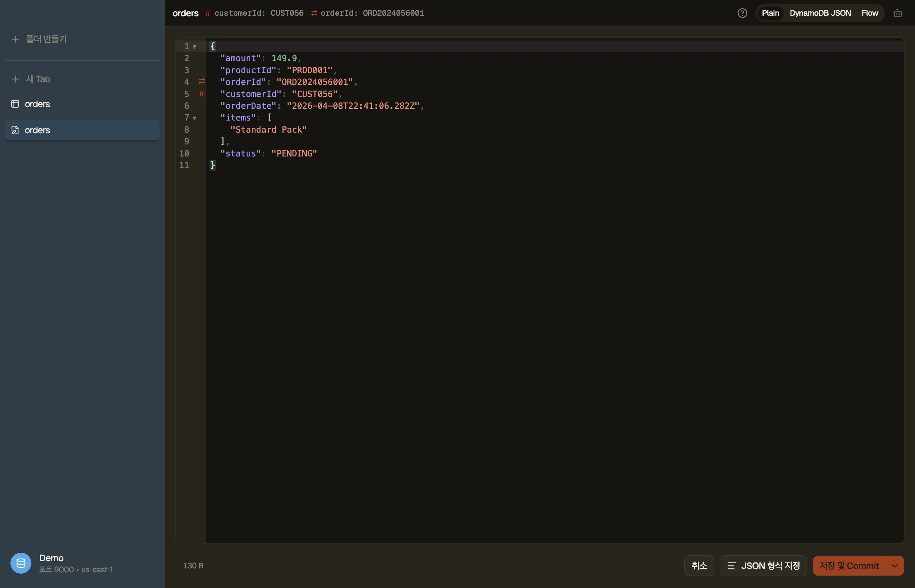This screenshot has width=915, height=588.
Task: Click line number 6 in the gutter
Action: pyautogui.click(x=187, y=106)
